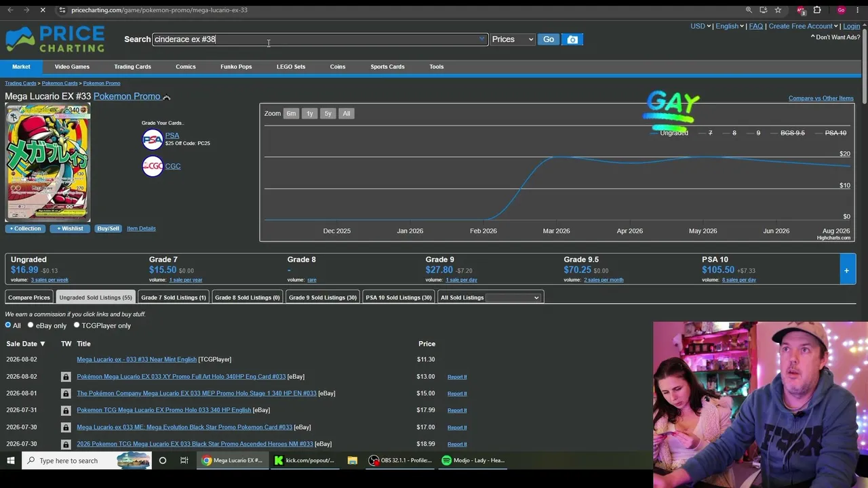This screenshot has height=488, width=868.
Task: Switch to the Compare Prices tab
Action: pyautogui.click(x=29, y=298)
